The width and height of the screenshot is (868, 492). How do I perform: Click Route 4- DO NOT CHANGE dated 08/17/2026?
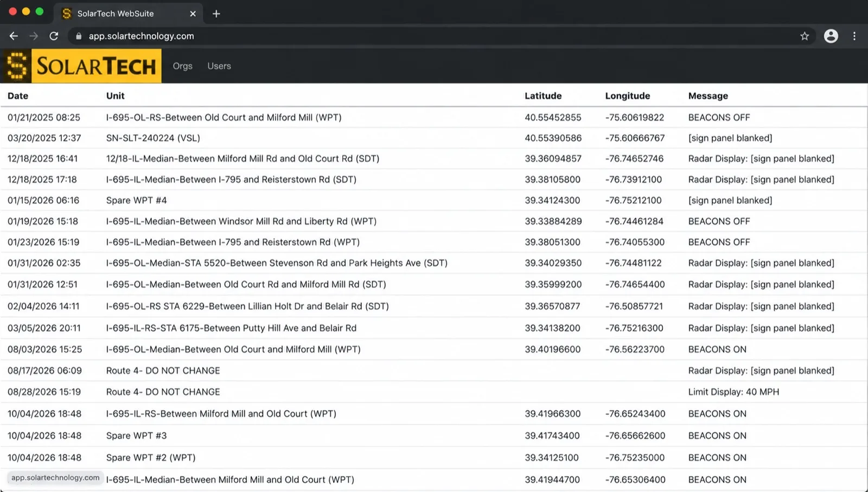point(163,371)
